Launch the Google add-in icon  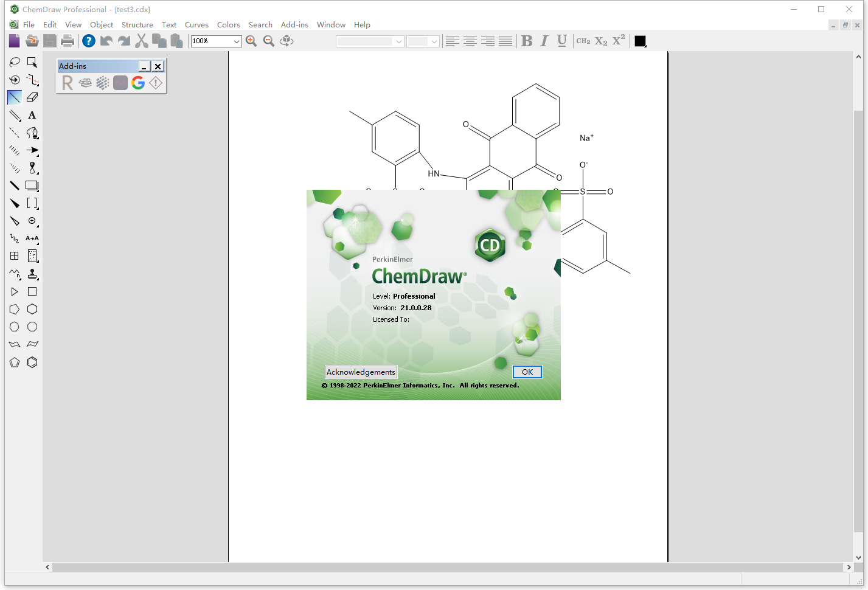click(x=138, y=83)
